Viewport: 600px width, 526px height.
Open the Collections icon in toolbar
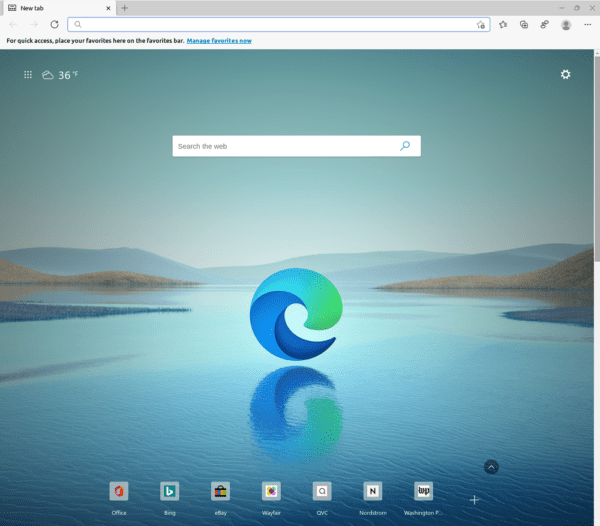524,24
